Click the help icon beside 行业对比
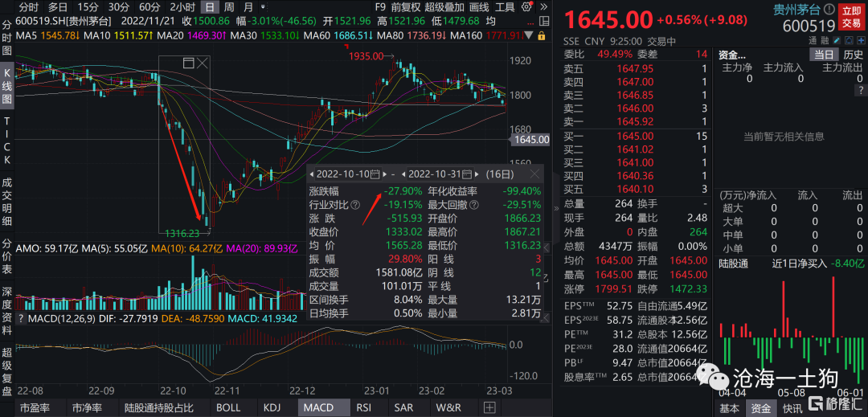 [x=355, y=205]
